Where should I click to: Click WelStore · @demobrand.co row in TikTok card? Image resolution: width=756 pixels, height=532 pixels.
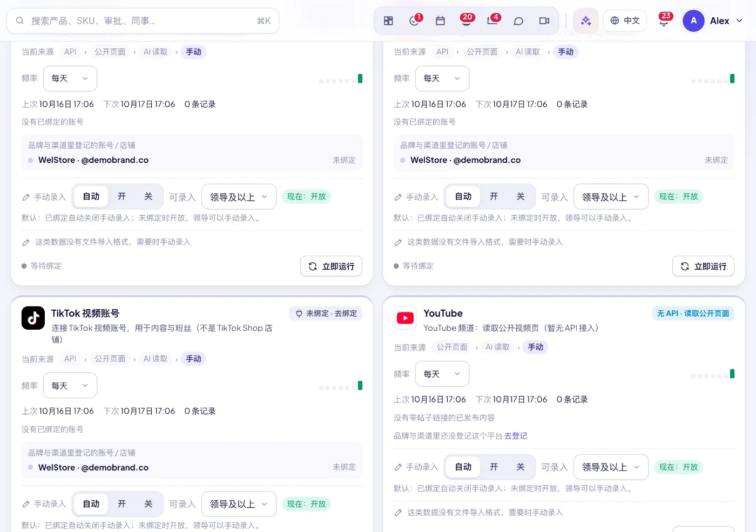tap(192, 468)
